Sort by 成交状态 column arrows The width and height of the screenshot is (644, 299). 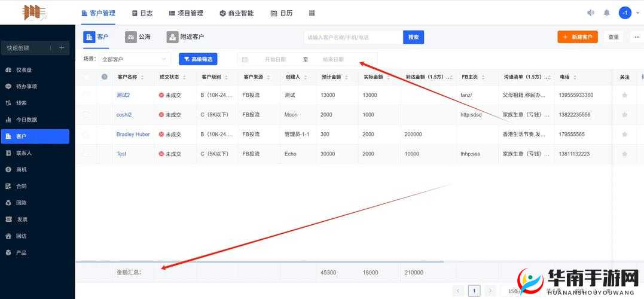tap(184, 77)
